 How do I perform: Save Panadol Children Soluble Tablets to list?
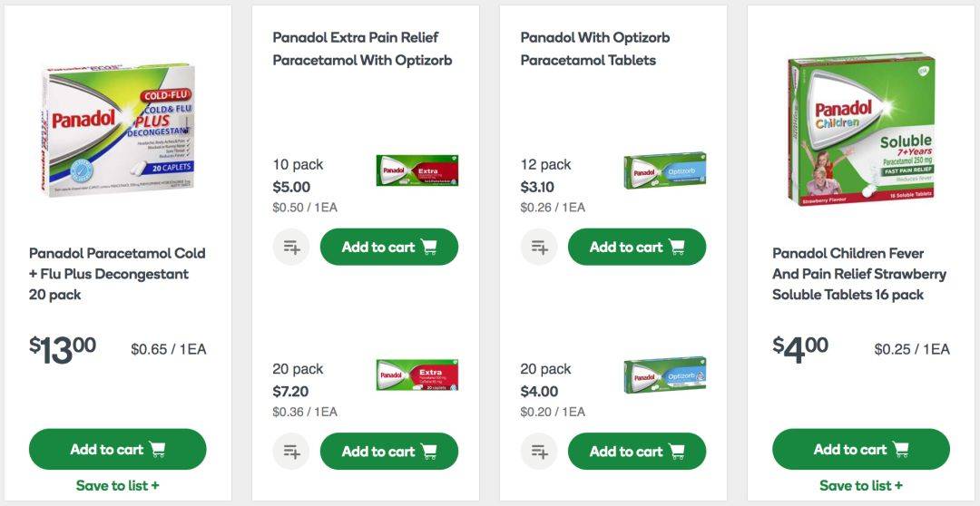(x=860, y=485)
